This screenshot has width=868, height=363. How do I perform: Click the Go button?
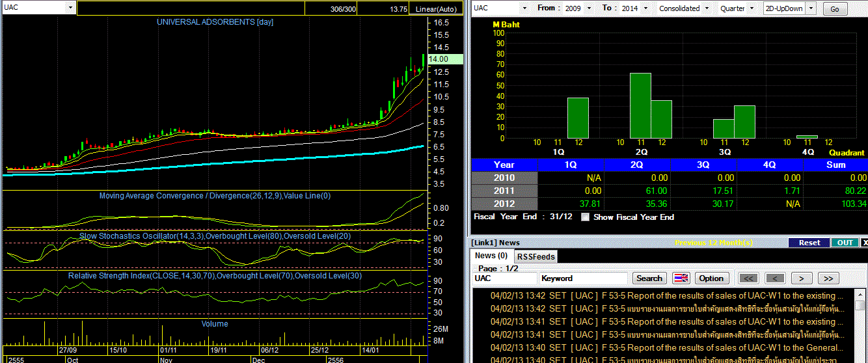click(x=835, y=9)
